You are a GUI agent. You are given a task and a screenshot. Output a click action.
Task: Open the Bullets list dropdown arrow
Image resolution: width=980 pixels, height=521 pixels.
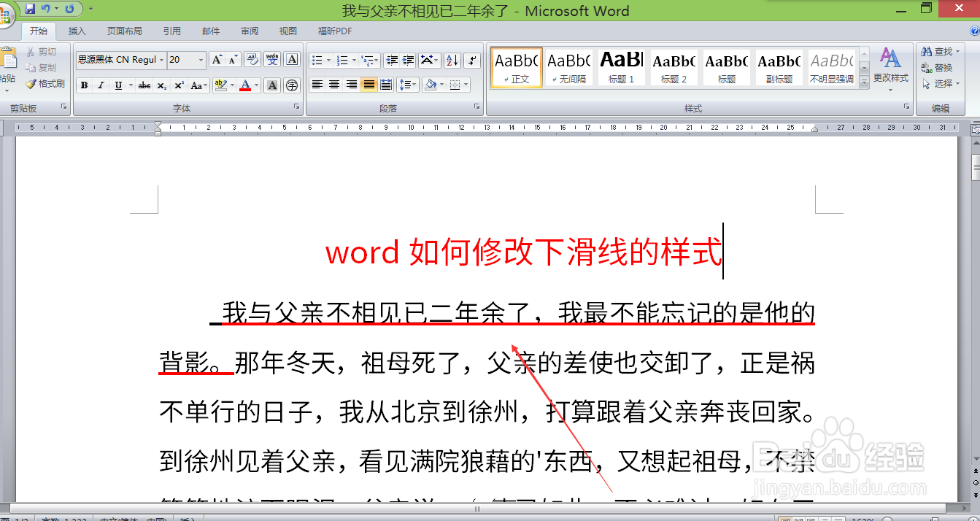tap(329, 60)
